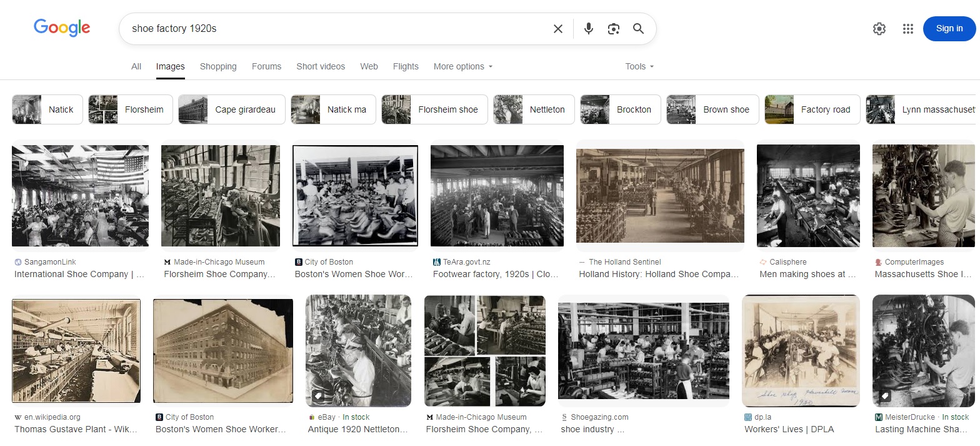Click the Shoegazing.com source favicon
The image size is (980, 446).
(564, 417)
